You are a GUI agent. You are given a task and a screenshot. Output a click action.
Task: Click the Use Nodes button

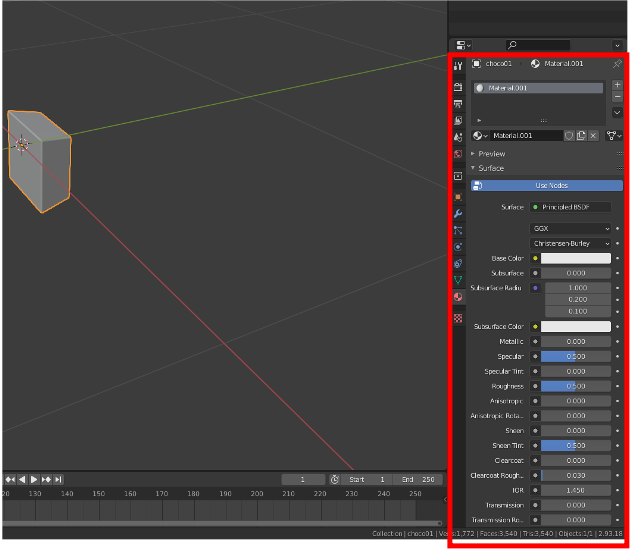(x=552, y=186)
